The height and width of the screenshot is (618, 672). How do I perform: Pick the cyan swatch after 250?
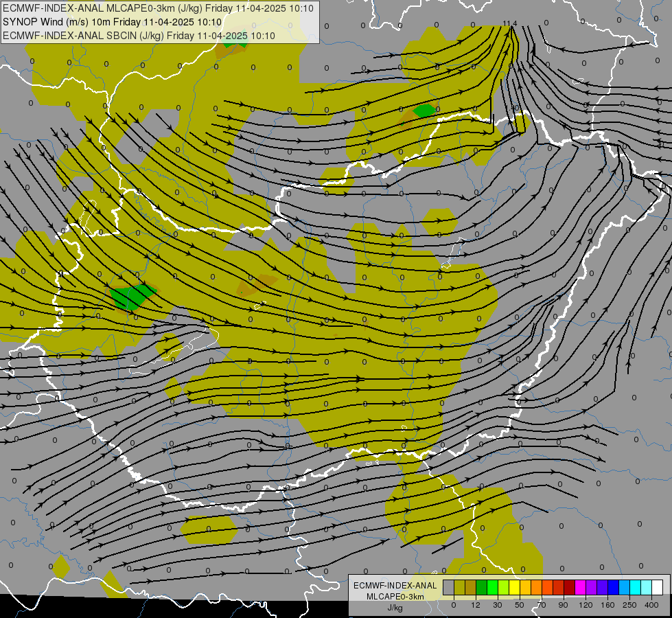click(636, 588)
